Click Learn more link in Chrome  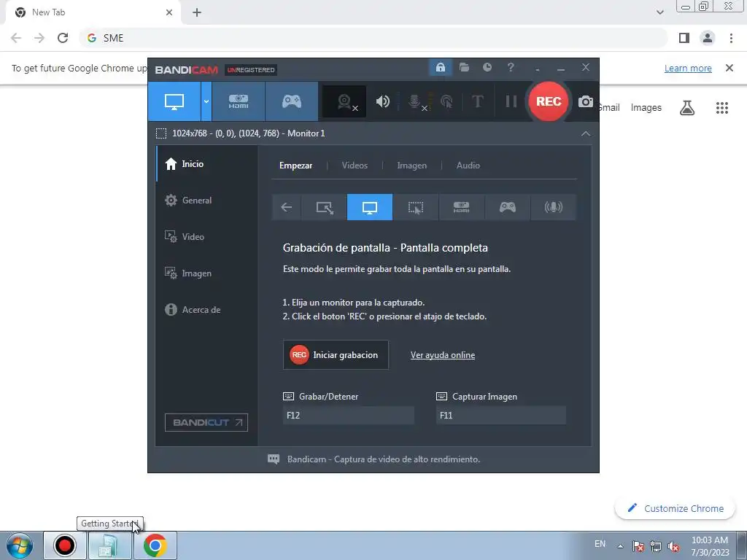(688, 69)
